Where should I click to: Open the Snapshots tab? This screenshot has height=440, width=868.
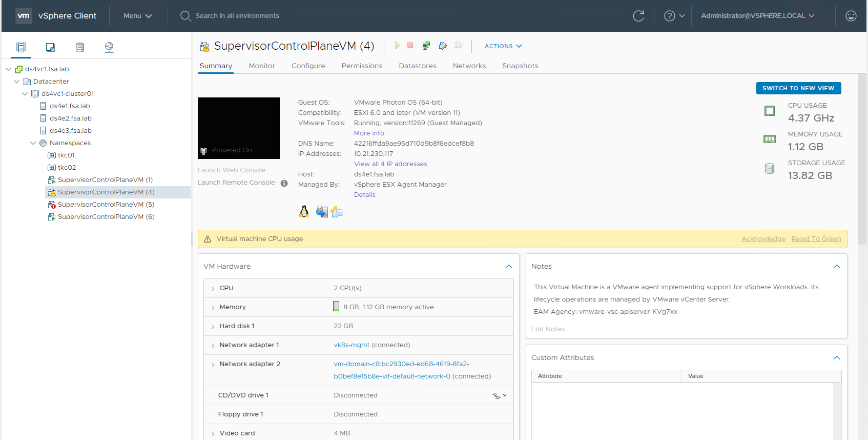click(x=520, y=66)
